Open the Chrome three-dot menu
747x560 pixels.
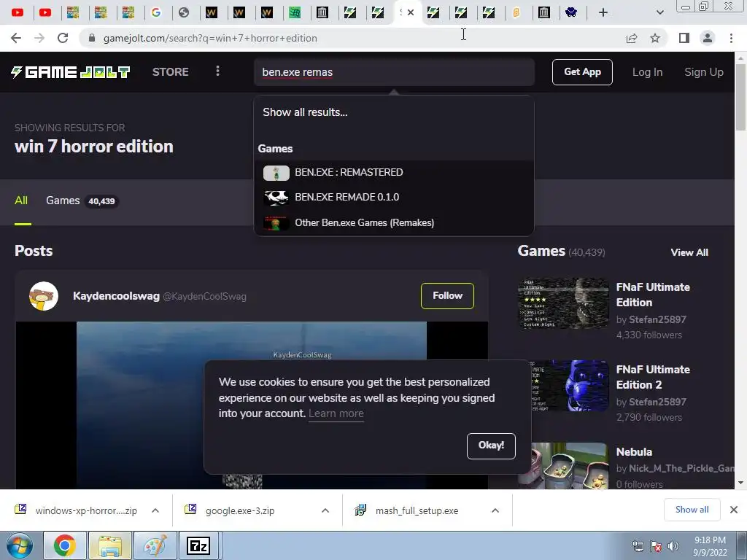coord(731,38)
